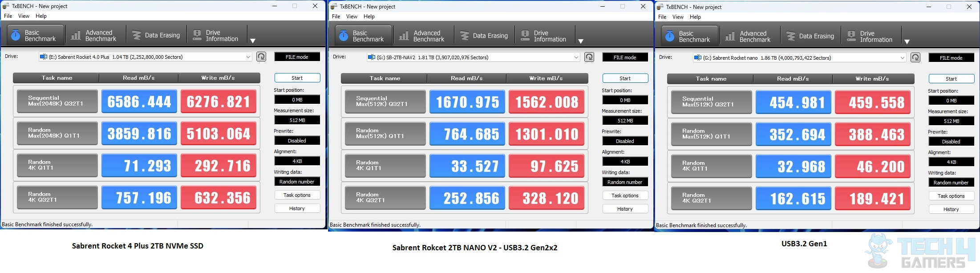Open Data Erasing tab in the Rocket nano window
Image resolution: width=980 pixels, height=273 pixels.
tap(810, 36)
